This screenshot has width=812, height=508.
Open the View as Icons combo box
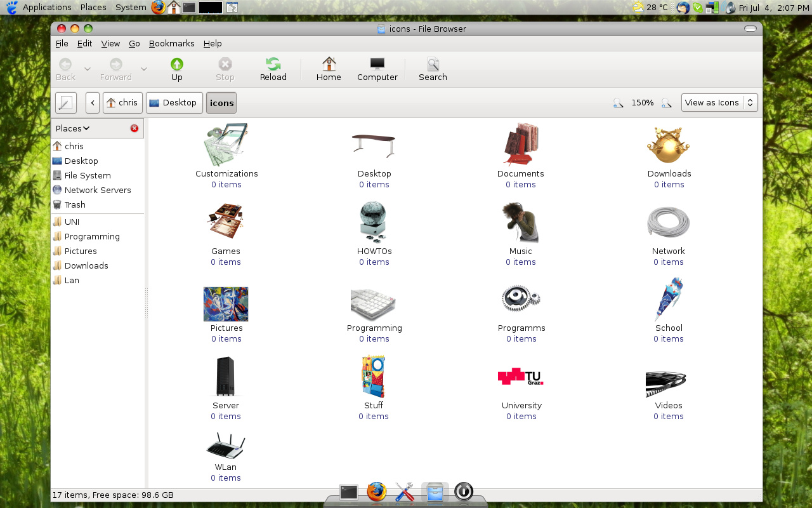pos(719,102)
